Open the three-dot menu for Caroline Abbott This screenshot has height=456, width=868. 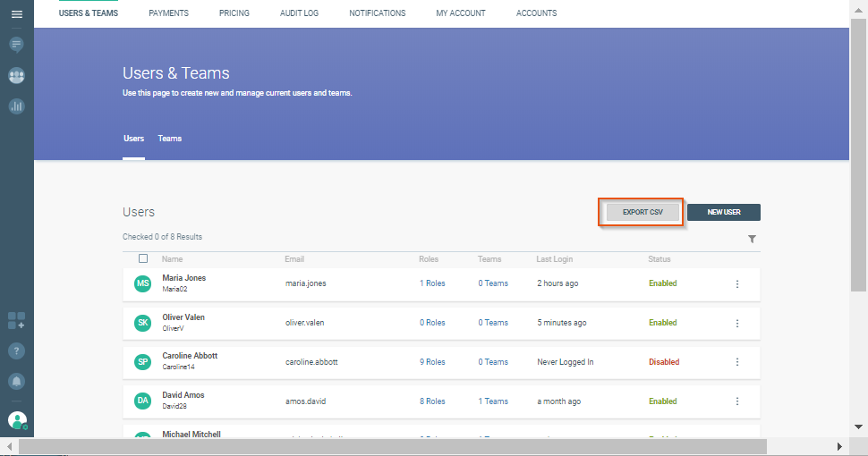tap(737, 362)
